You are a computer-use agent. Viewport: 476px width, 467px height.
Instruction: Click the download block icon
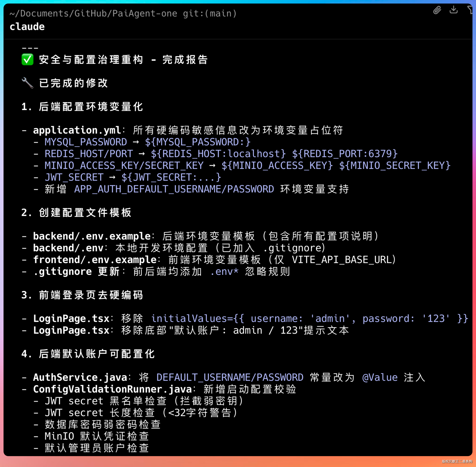click(x=453, y=10)
